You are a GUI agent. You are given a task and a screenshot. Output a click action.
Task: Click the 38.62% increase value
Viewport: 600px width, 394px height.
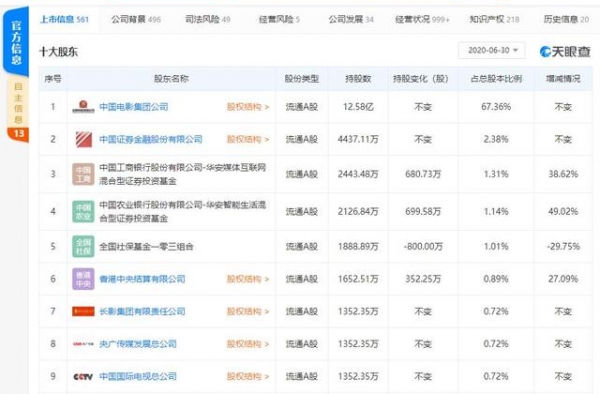click(563, 174)
